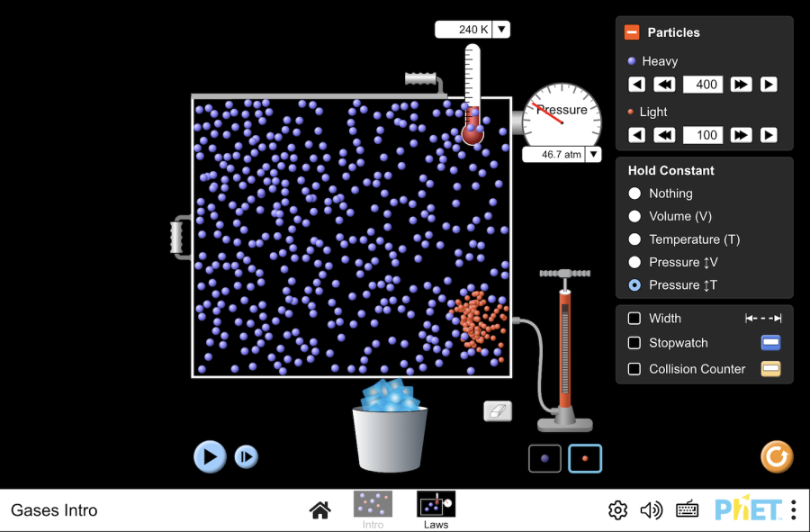810x532 pixels.
Task: Enable the Width checkbox
Action: point(634,319)
